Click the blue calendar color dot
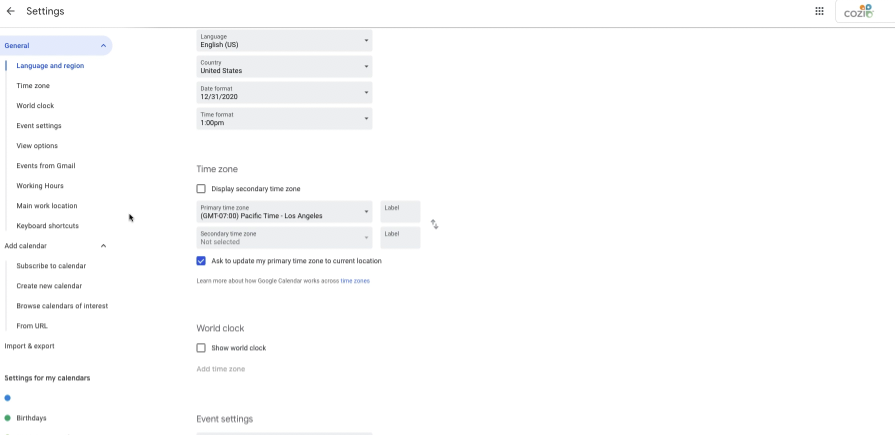 (7, 398)
